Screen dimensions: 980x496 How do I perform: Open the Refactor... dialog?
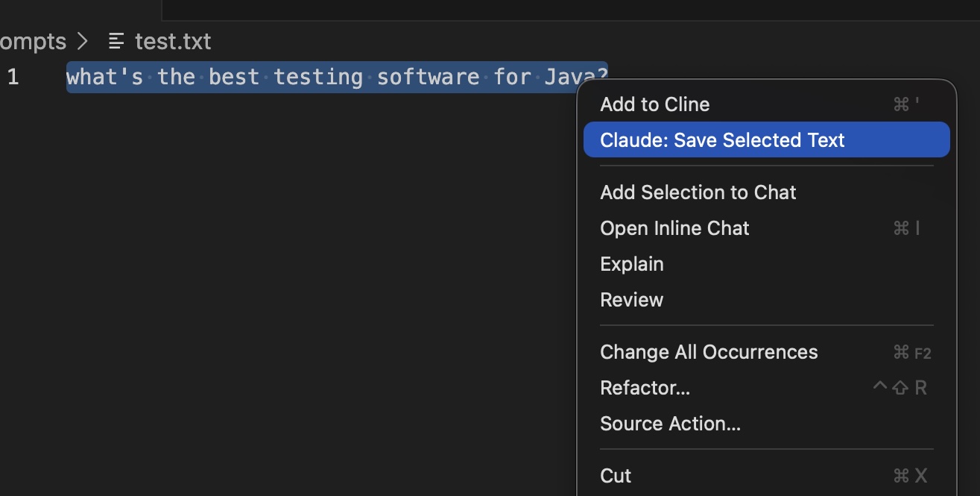[645, 387]
